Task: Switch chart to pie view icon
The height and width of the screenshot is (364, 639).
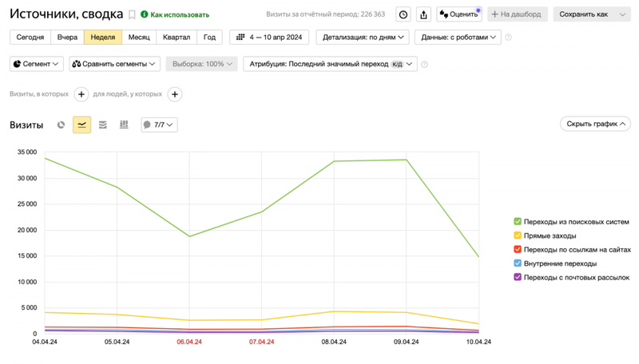Action: click(x=61, y=125)
